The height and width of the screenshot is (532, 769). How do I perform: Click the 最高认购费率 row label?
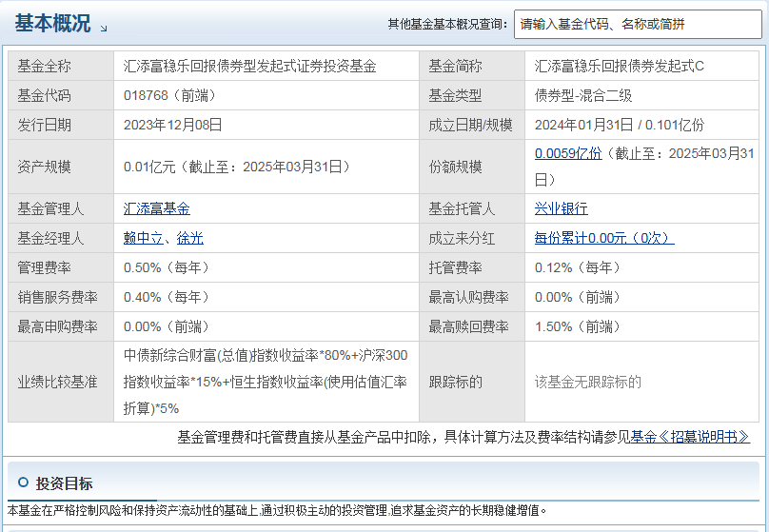tap(468, 297)
